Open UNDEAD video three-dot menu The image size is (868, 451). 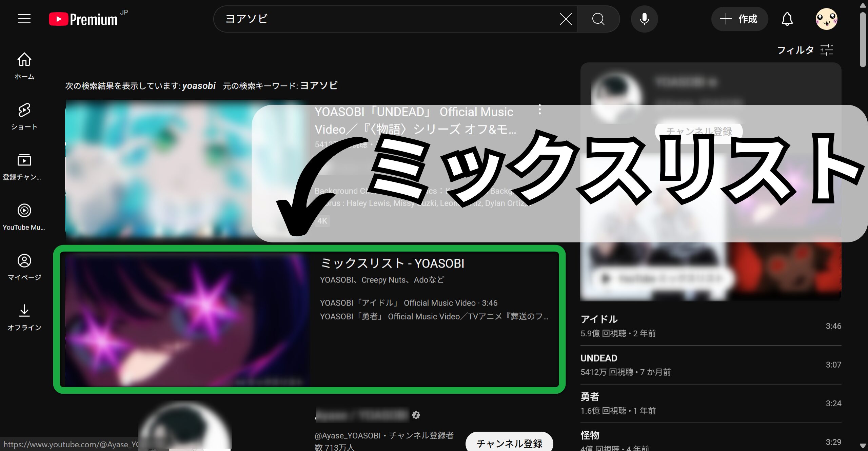pos(540,110)
